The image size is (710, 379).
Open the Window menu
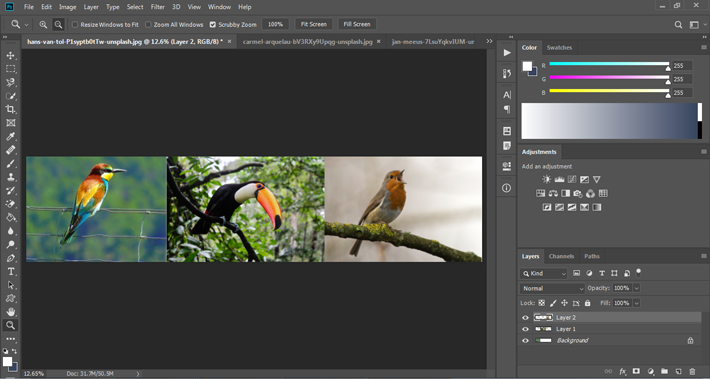click(x=219, y=7)
